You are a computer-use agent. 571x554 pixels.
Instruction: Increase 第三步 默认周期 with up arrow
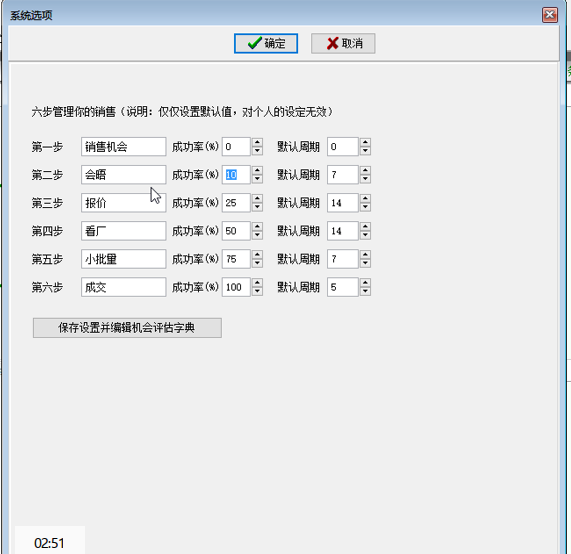[365, 199]
